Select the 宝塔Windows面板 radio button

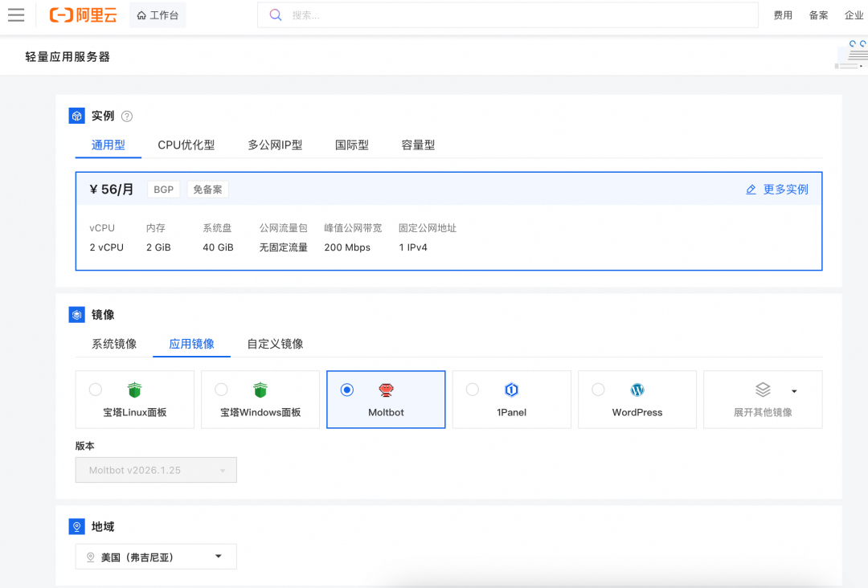[221, 390]
